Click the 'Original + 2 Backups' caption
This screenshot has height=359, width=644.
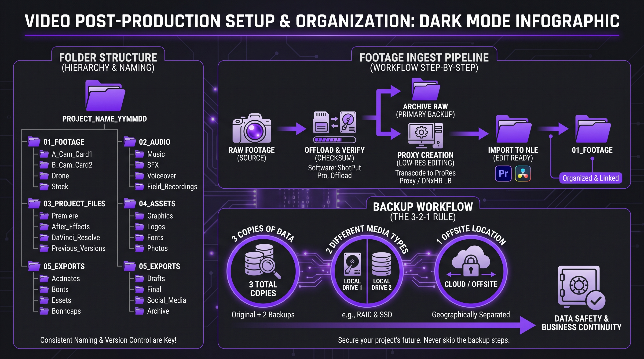tap(263, 315)
